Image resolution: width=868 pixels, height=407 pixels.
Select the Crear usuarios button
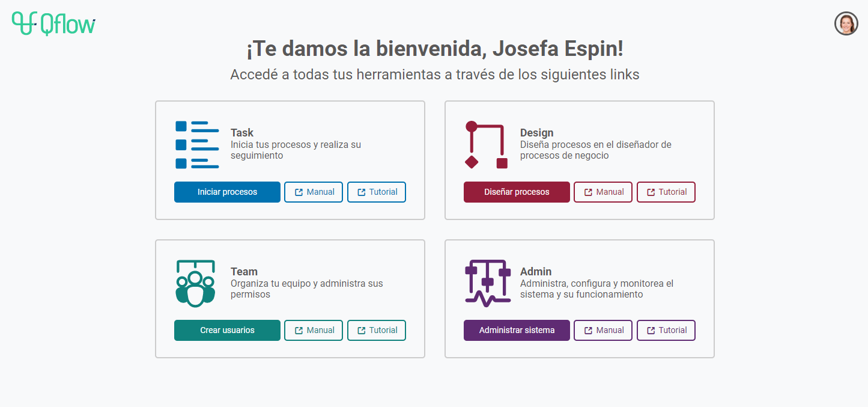(227, 331)
